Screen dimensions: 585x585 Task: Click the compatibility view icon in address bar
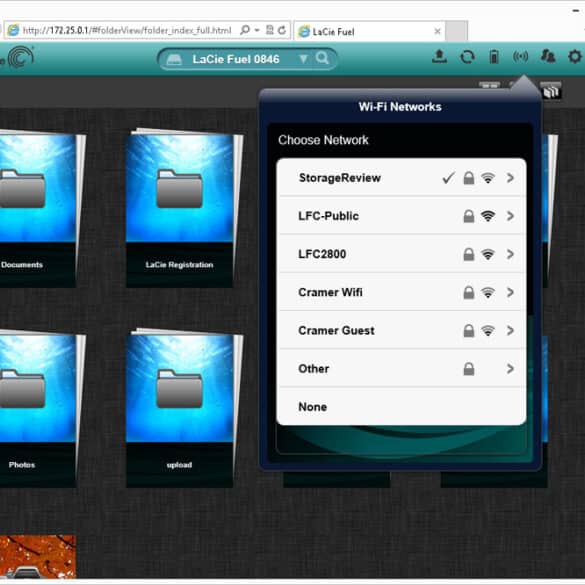coord(270,30)
